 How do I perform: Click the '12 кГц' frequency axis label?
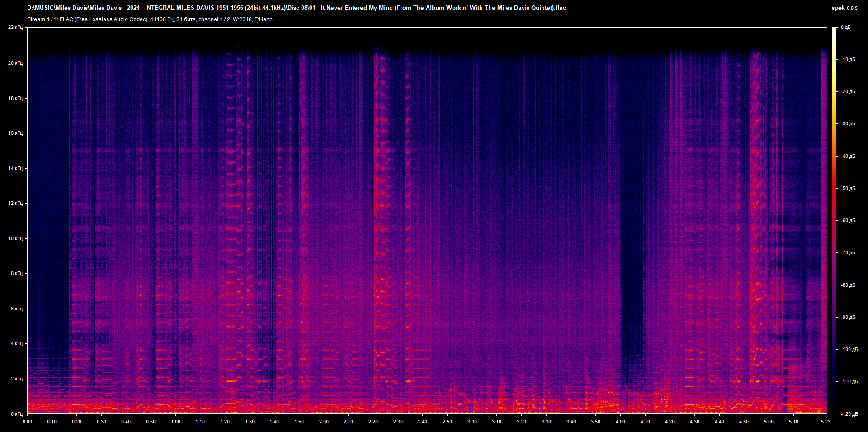[15, 203]
